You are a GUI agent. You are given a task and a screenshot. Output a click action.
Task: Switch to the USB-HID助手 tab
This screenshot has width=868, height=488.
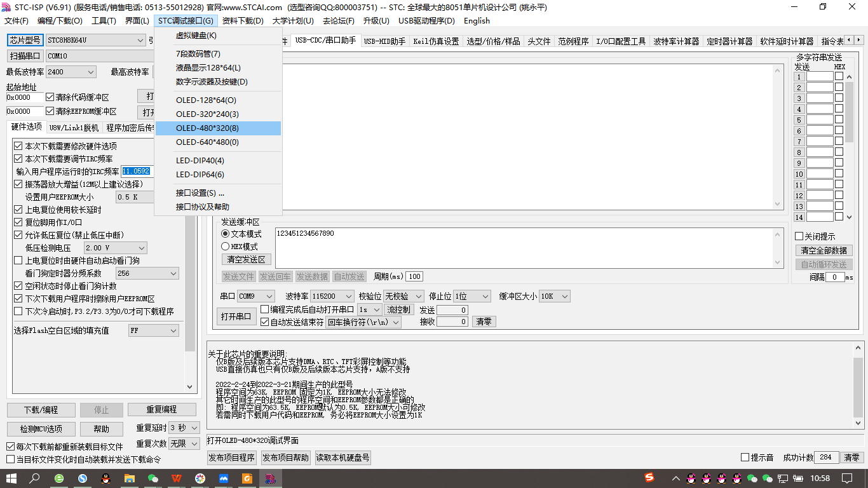coord(384,41)
